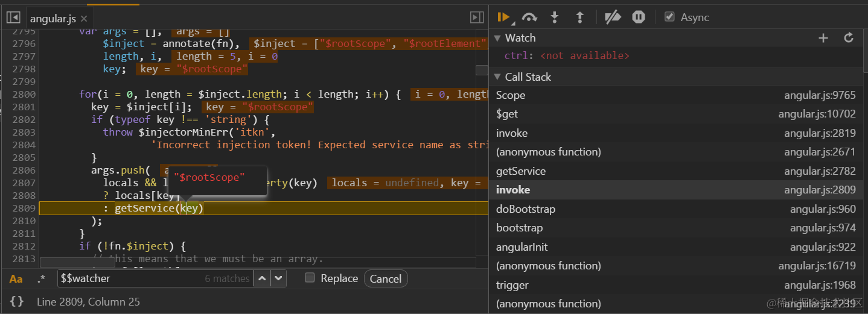The width and height of the screenshot is (868, 314).
Task: Collapse the Watch section
Action: pos(497,38)
